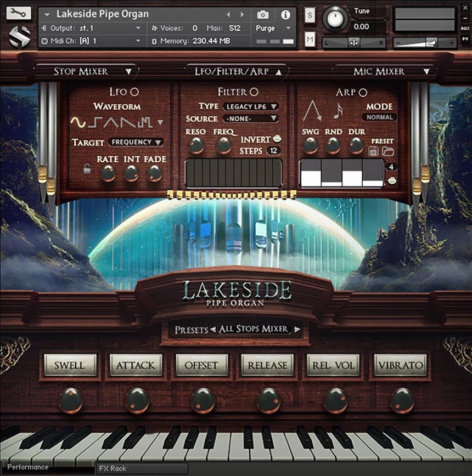Click the Vibrato button
The height and width of the screenshot is (476, 472).
(400, 365)
